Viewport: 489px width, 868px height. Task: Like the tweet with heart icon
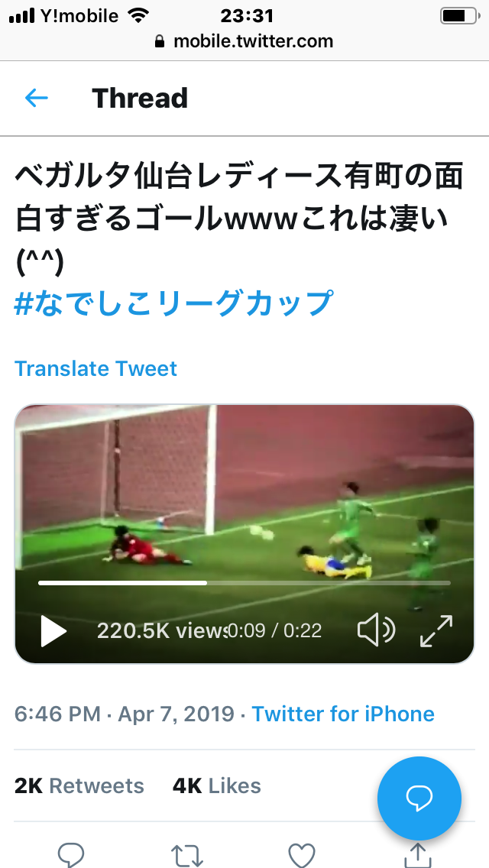[x=302, y=855]
